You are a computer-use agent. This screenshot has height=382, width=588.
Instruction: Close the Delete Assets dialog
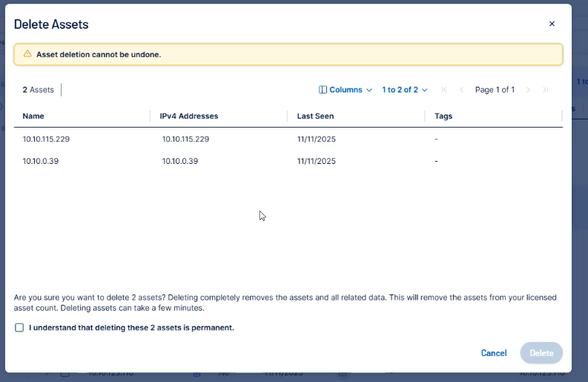pos(552,24)
